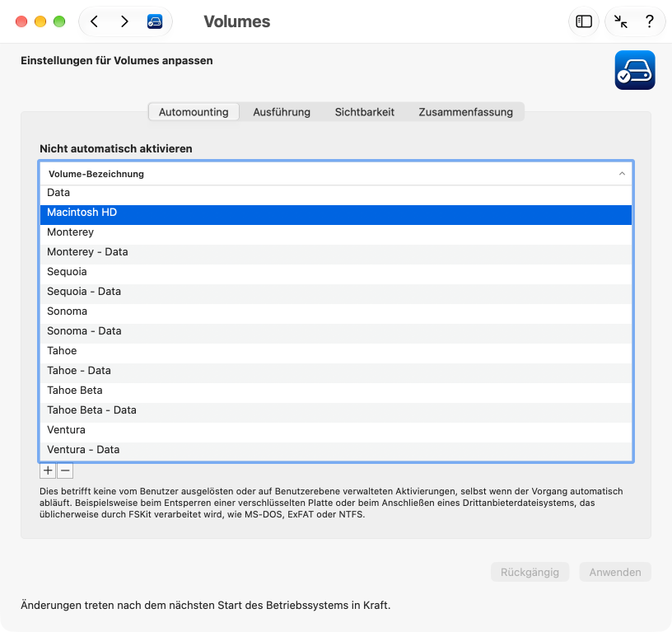Click the Volumes pane icon in toolbar
Image resolution: width=672 pixels, height=632 pixels.
155,21
